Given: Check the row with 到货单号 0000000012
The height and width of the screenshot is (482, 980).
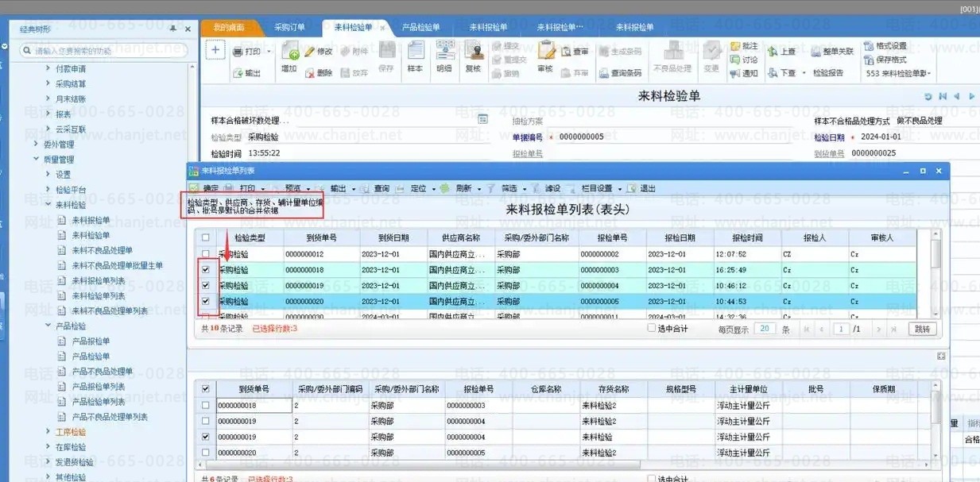Looking at the screenshot, I should pos(206,254).
